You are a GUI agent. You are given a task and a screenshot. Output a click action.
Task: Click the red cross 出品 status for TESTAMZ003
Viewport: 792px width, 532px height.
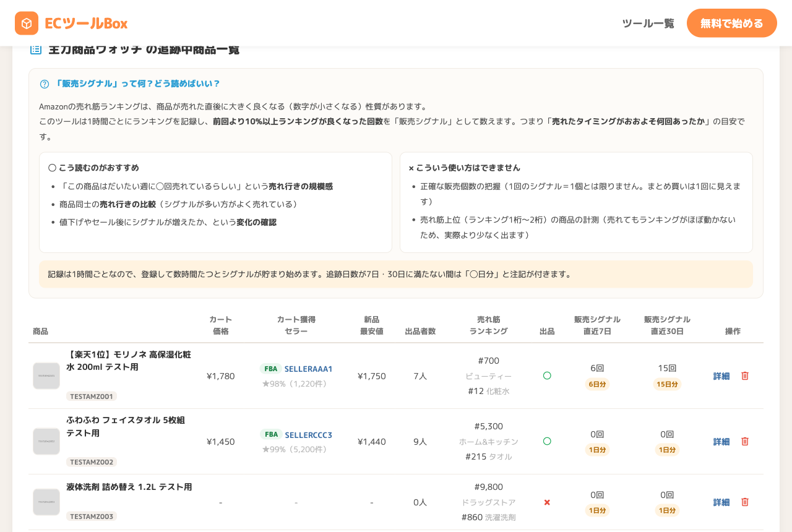[x=547, y=502]
